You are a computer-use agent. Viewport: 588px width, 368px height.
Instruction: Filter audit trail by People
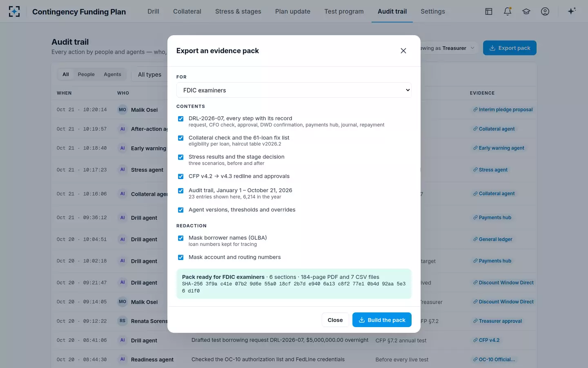86,74
